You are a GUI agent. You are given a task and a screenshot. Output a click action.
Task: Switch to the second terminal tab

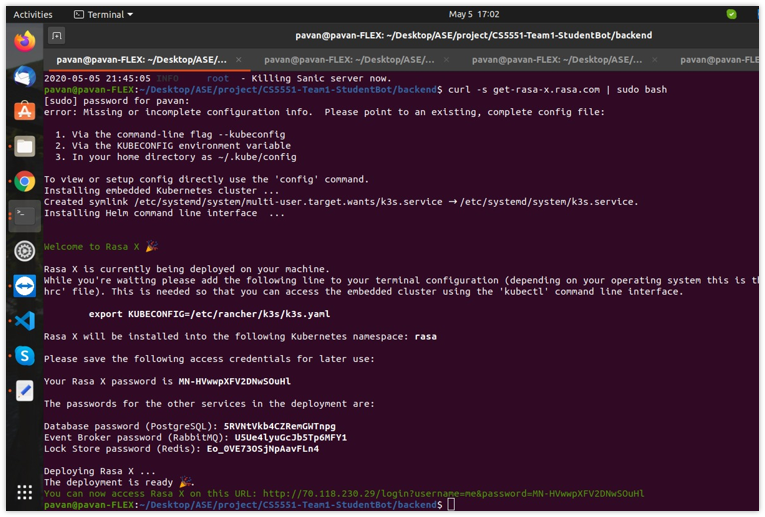349,60
